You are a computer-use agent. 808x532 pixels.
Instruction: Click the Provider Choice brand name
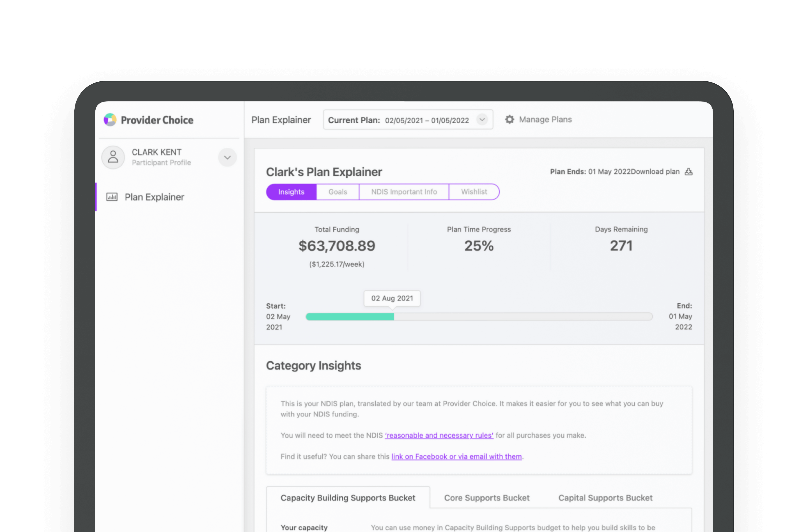coord(157,120)
